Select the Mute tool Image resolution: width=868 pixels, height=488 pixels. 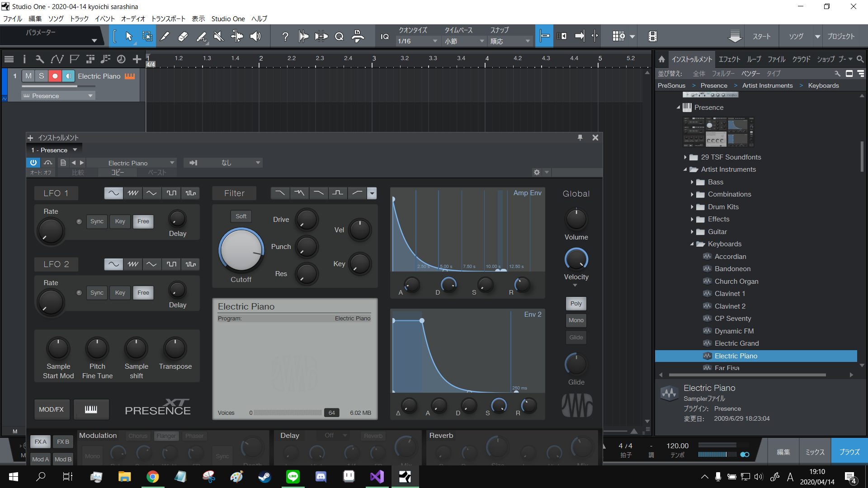tap(219, 37)
